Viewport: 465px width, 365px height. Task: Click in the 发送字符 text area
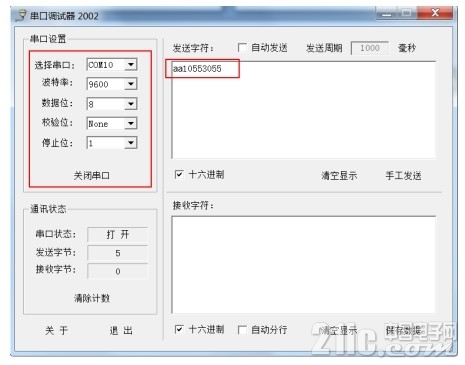pos(303,110)
